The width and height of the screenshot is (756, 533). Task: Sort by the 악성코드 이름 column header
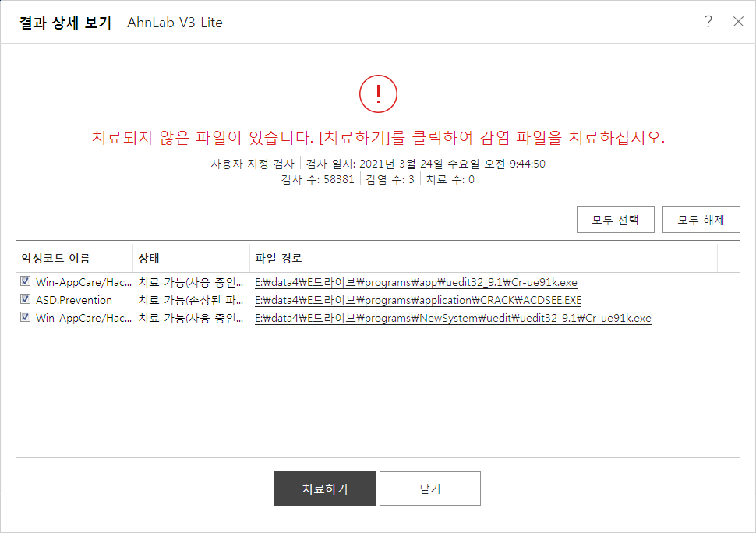55,258
